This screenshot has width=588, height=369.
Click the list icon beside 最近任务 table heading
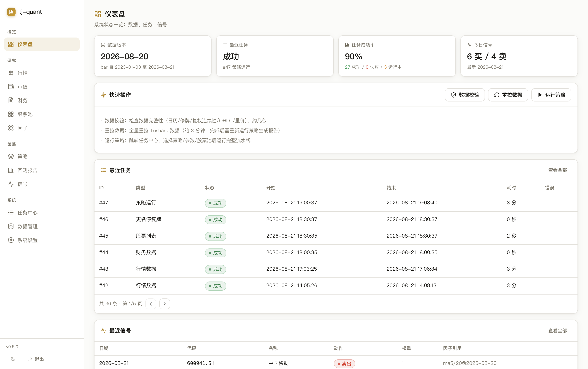[104, 170]
